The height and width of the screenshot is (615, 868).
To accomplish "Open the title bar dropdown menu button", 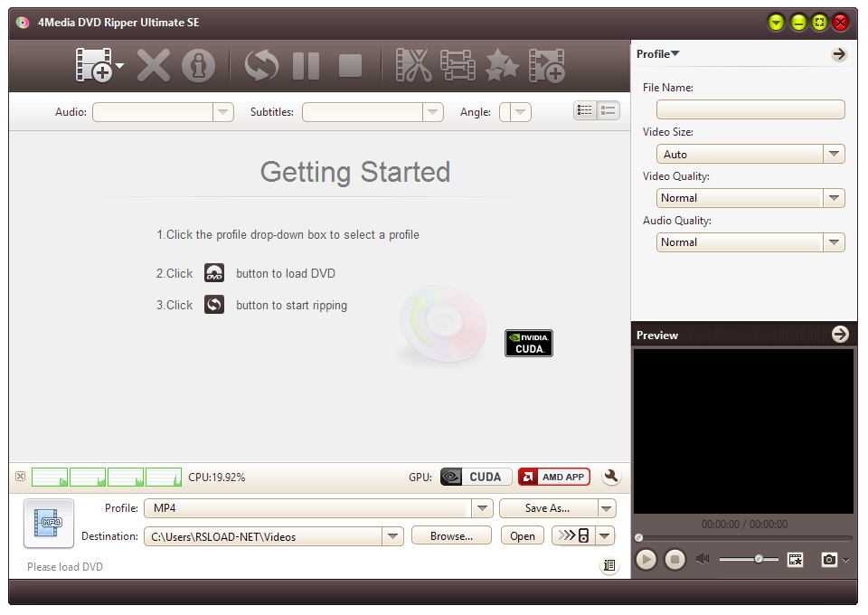I will tap(776, 22).
